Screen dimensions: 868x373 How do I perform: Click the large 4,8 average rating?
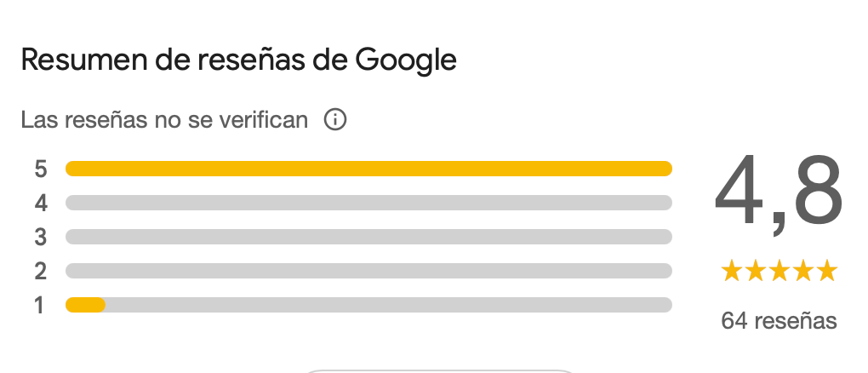(x=778, y=194)
